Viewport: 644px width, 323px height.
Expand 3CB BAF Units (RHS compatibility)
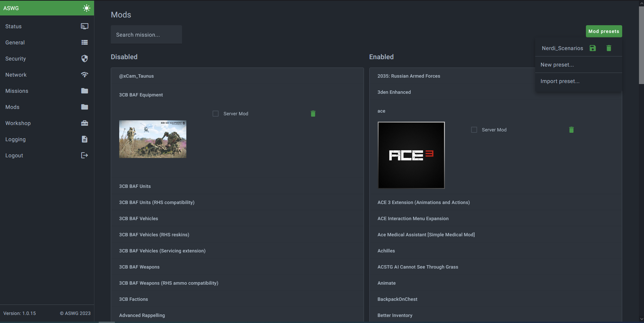point(237,202)
